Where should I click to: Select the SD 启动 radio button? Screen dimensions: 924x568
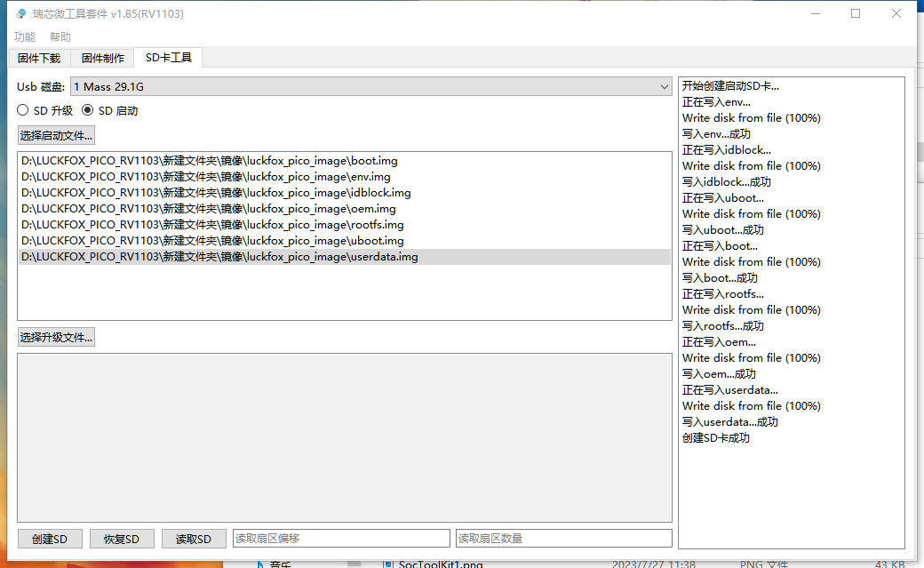(x=109, y=110)
